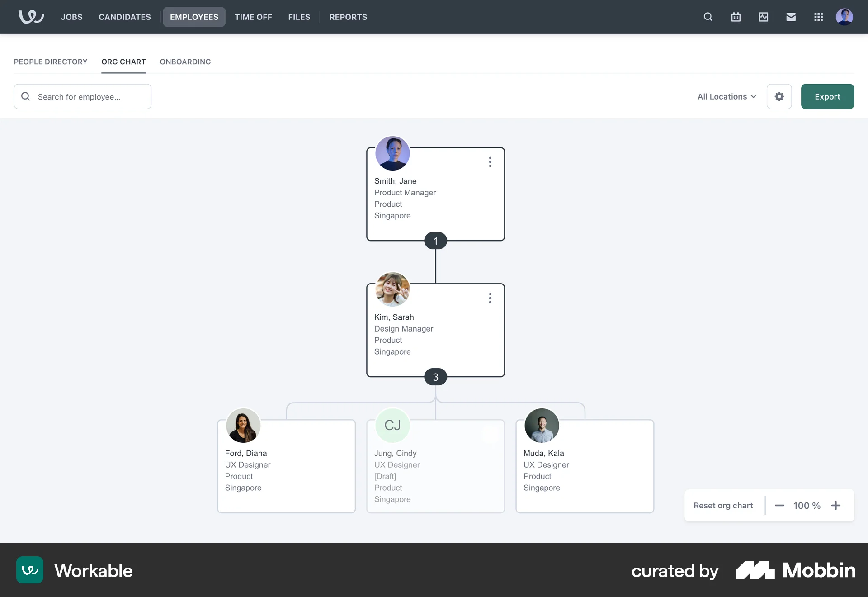Open the three-dot menu on Sarah Kim's card

[490, 298]
